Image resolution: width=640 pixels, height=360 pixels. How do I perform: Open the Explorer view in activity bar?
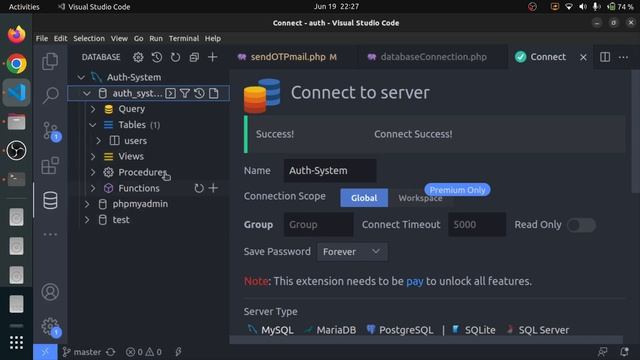(x=50, y=61)
